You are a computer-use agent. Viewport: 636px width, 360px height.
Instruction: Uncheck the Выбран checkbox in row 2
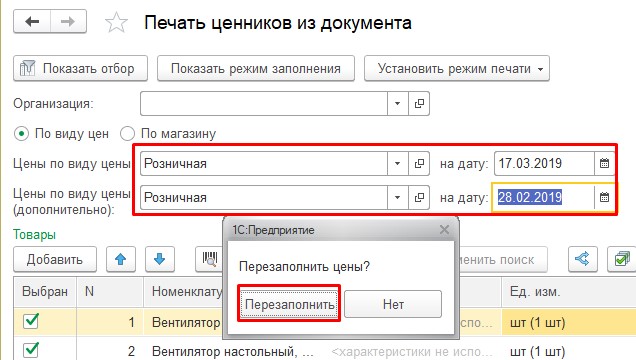coord(31,351)
